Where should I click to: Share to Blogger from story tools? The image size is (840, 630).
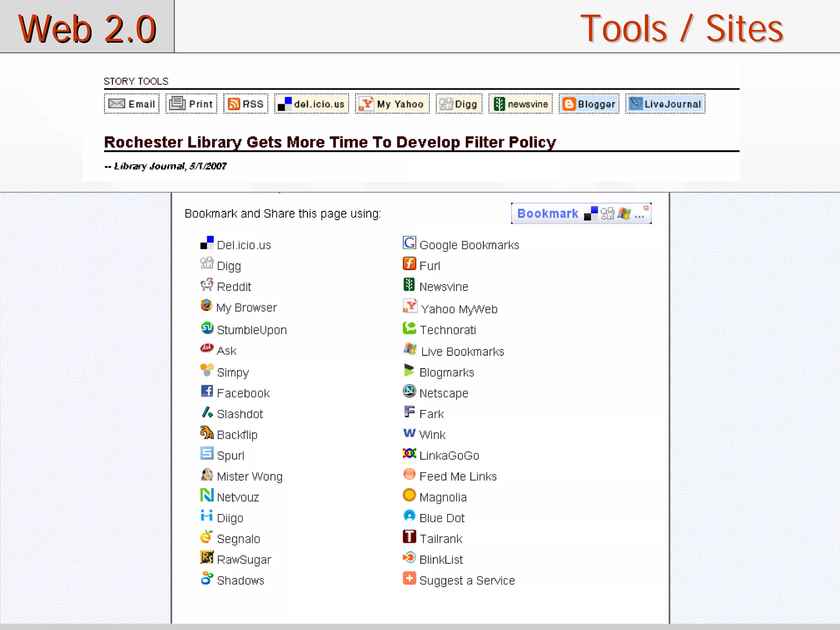tap(589, 104)
